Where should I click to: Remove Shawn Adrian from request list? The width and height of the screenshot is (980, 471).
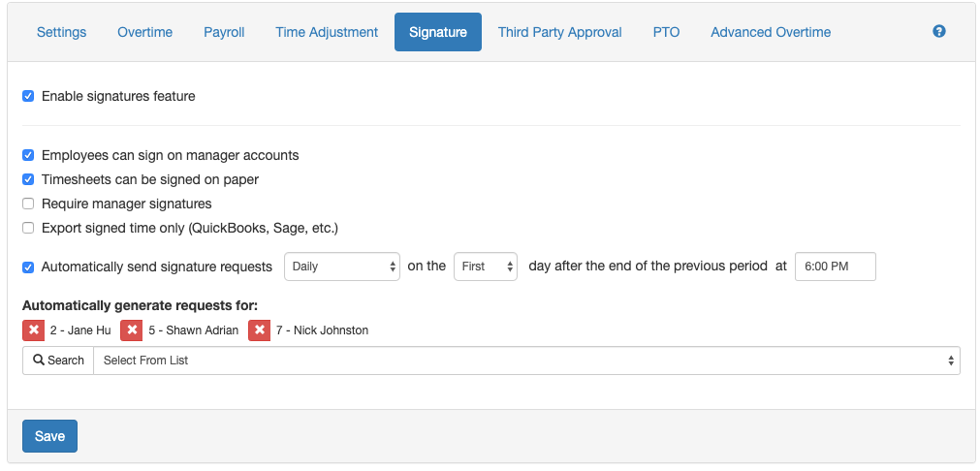coord(133,330)
